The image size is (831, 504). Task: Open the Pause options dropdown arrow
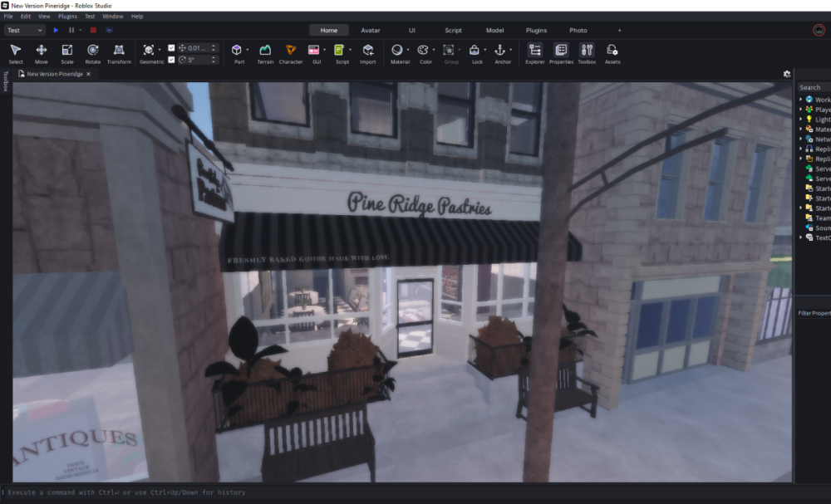(81, 30)
